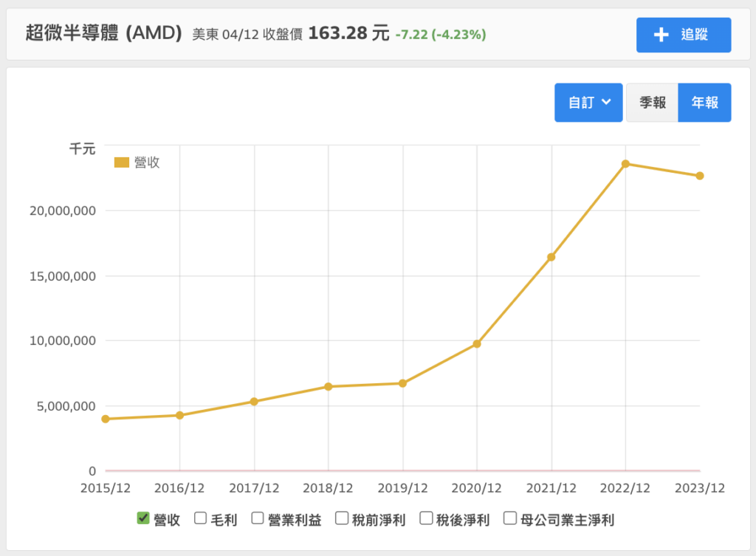This screenshot has height=556, width=756.
Task: Click the 2019/12 x-axis label
Action: click(x=402, y=489)
